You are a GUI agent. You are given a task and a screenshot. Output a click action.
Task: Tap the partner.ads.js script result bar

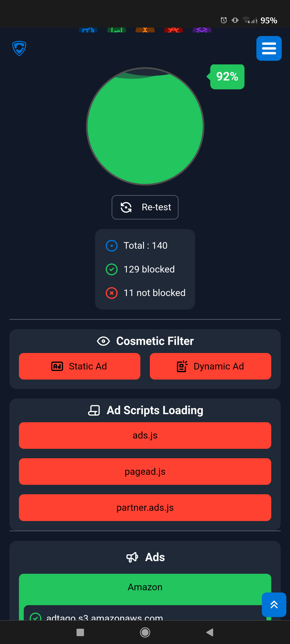(x=145, y=508)
